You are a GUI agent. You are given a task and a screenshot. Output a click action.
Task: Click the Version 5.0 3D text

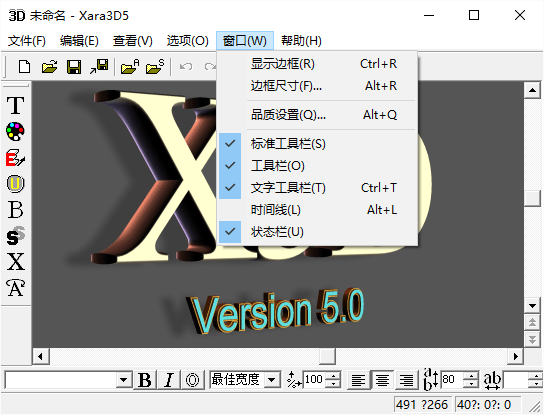(x=276, y=311)
